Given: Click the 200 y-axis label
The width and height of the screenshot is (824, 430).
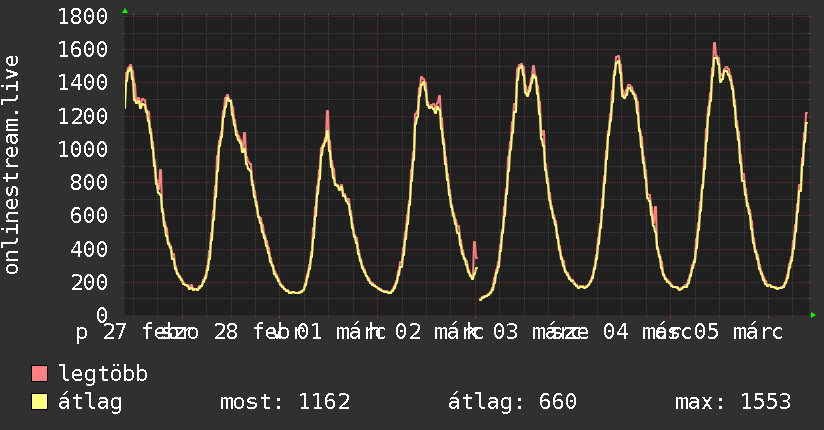Looking at the screenshot, I should pos(89,282).
